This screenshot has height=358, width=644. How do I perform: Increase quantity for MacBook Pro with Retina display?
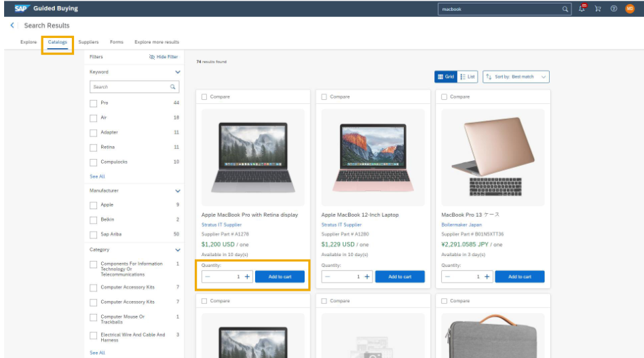(247, 276)
